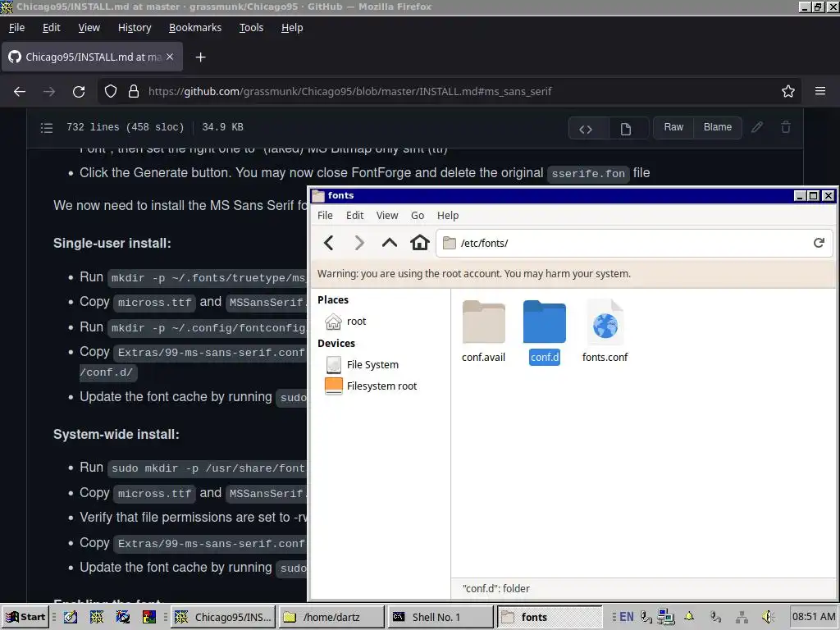
Task: Close the Chicago95/INSTALL.md tab
Action: 170,57
